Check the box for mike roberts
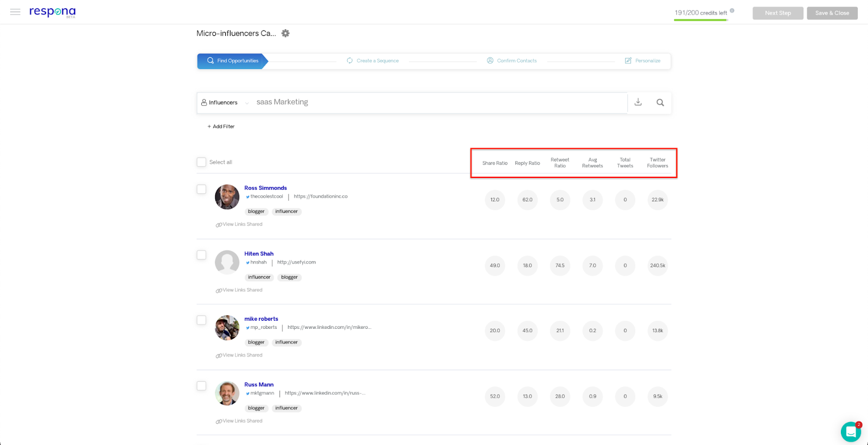The width and height of the screenshot is (868, 445). [x=201, y=320]
